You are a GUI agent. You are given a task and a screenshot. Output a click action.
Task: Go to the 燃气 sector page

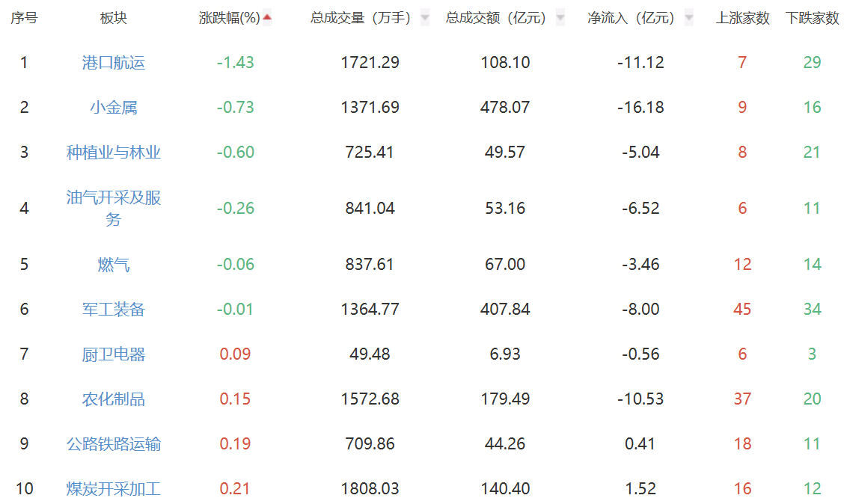[x=114, y=265]
